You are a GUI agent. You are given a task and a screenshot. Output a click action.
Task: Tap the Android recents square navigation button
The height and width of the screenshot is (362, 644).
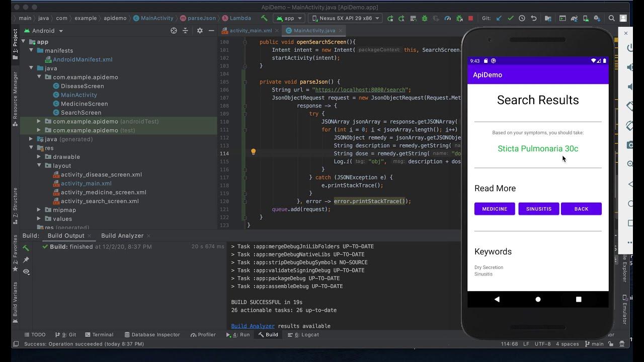tap(579, 299)
